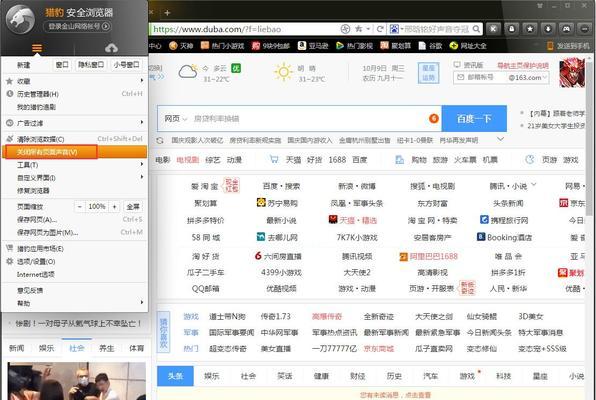The image size is (596, 400).
Task: Expand the hot searches chevron
Action: coord(501,139)
